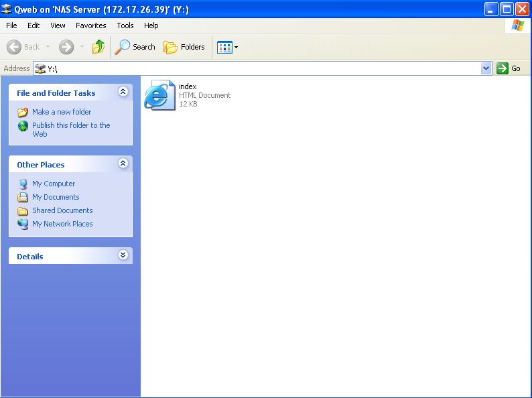Collapse the Other Places panel

coord(123,163)
